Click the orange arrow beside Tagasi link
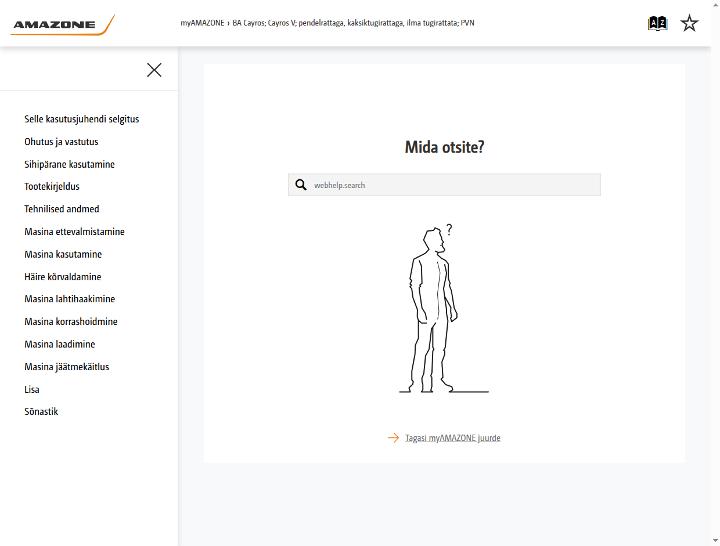Image resolution: width=720 pixels, height=546 pixels. [393, 438]
